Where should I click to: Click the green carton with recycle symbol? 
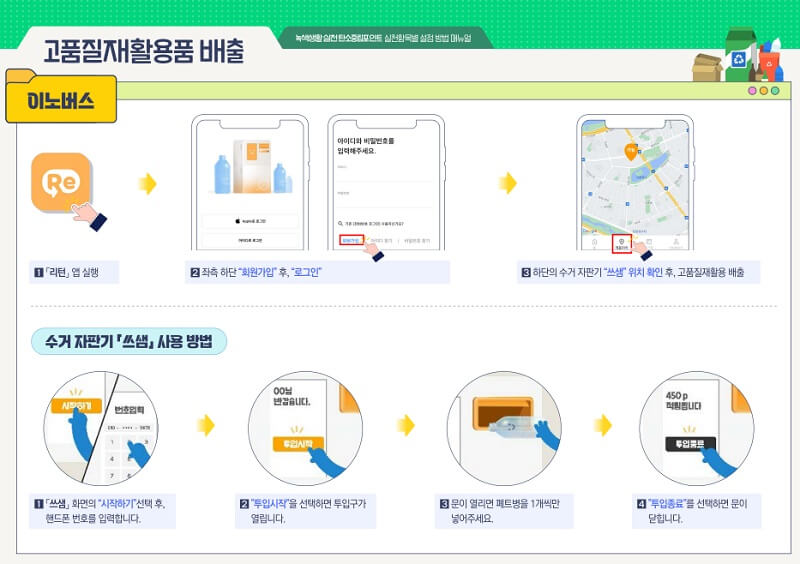click(x=739, y=55)
